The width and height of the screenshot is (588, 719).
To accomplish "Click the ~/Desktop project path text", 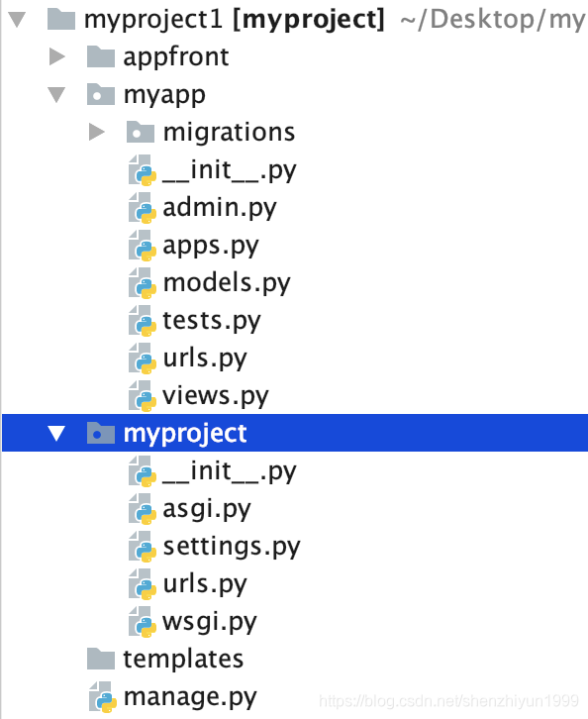I will [493, 20].
